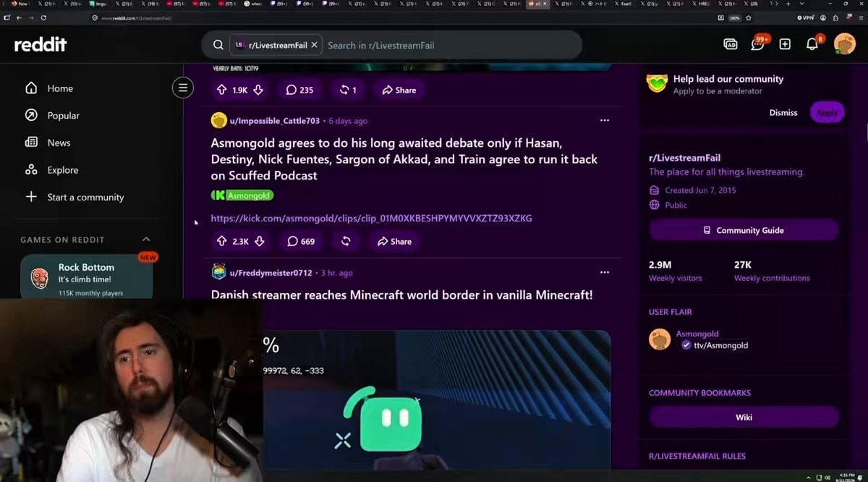
Task: Click the award icon showing 1
Action: [349, 90]
